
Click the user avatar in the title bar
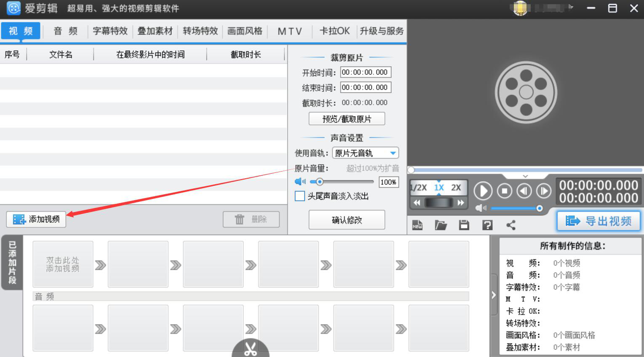[x=521, y=8]
